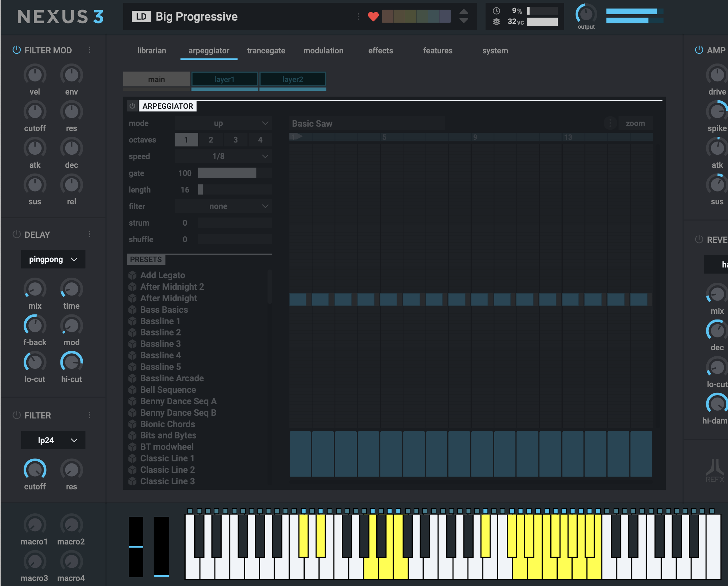Screen dimensions: 728x586
Task: Click the Filter Mod vel knob
Action: pos(35,75)
